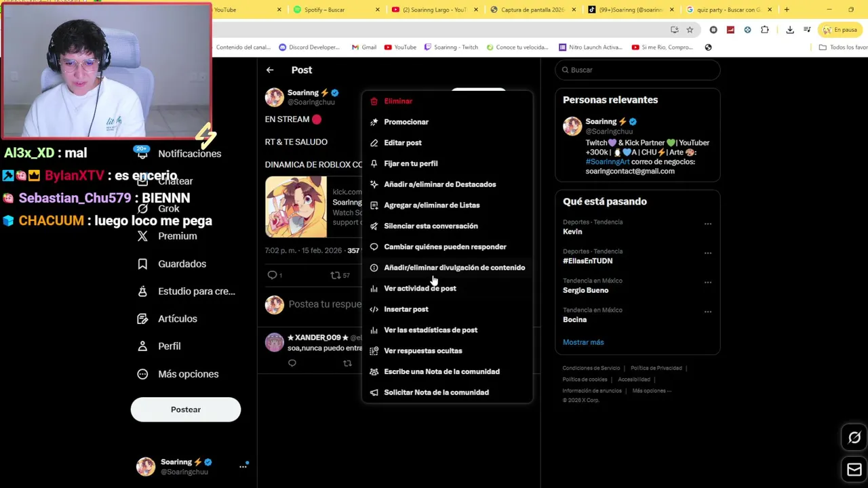Bookmark this page with the star icon

click(x=690, y=30)
